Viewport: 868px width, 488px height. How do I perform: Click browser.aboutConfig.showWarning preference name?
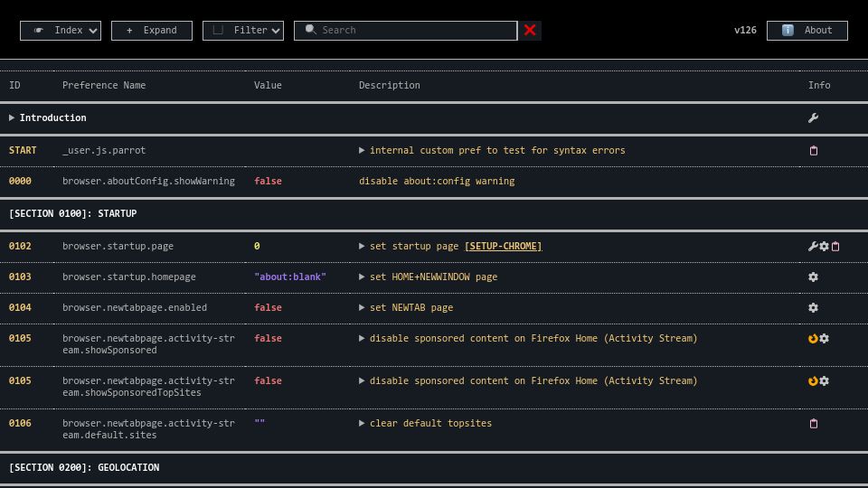(148, 181)
